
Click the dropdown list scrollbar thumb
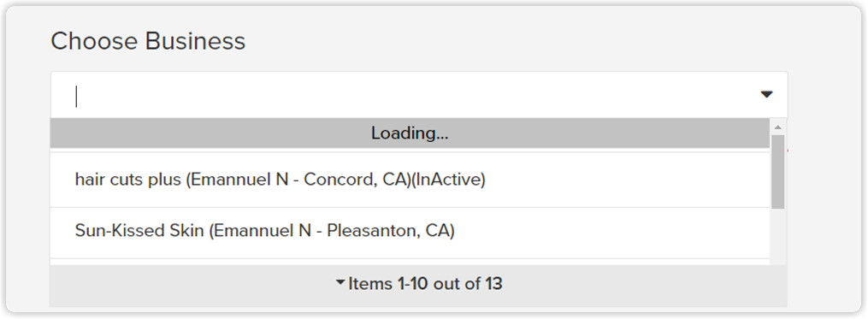[777, 172]
